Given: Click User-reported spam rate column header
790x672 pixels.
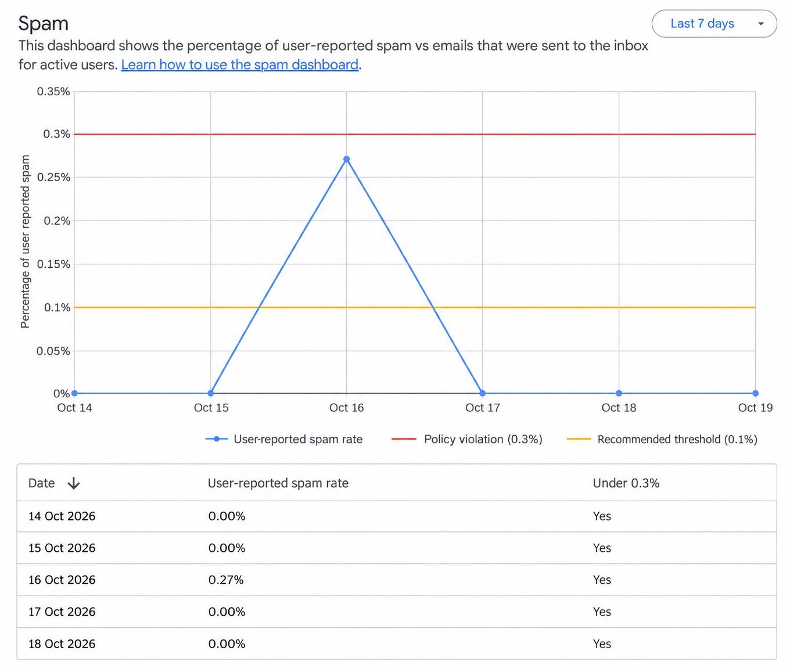Looking at the screenshot, I should (278, 483).
